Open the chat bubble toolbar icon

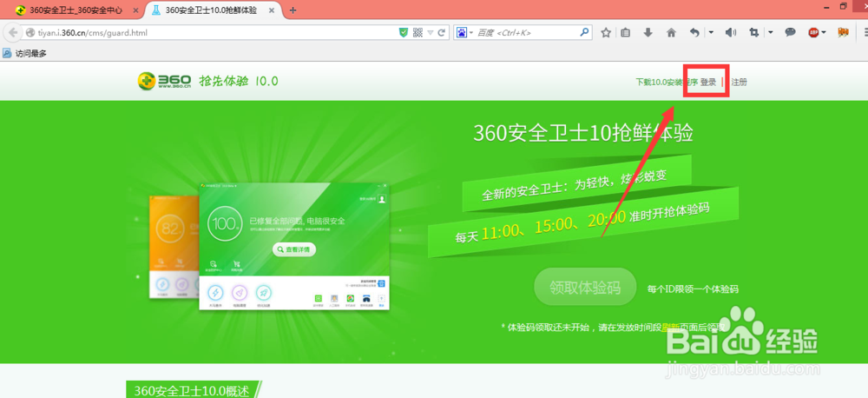coord(790,33)
